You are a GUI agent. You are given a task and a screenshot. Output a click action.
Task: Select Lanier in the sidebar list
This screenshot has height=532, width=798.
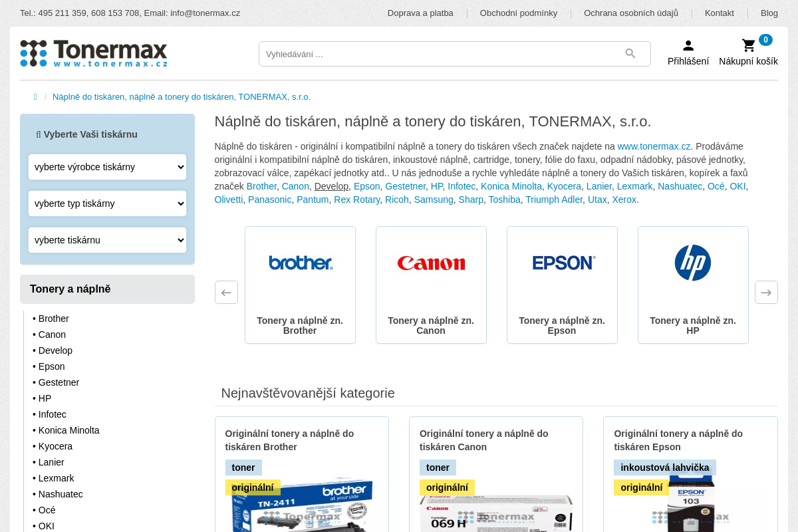click(x=51, y=462)
